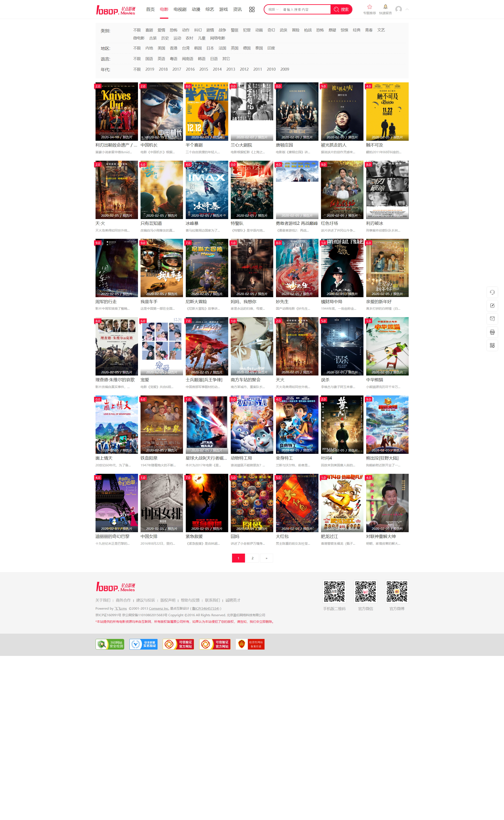The image size is (504, 820).
Task: Click 360网站安全检测 badge
Action: 110,644
